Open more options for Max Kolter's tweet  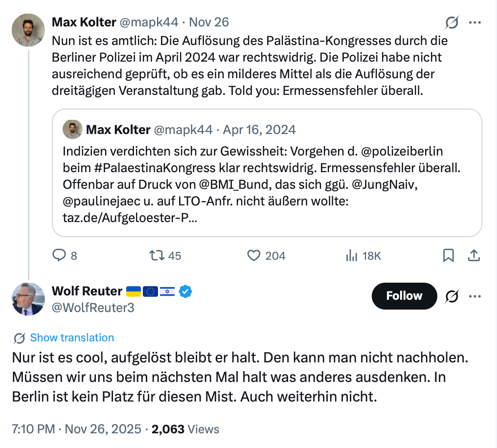[x=474, y=22]
